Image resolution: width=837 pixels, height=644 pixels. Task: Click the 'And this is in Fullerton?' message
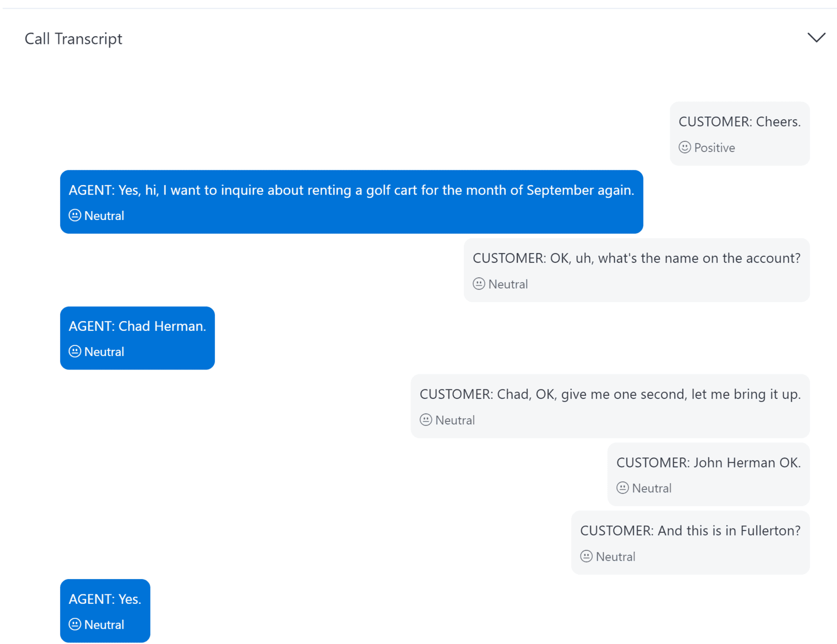click(690, 531)
